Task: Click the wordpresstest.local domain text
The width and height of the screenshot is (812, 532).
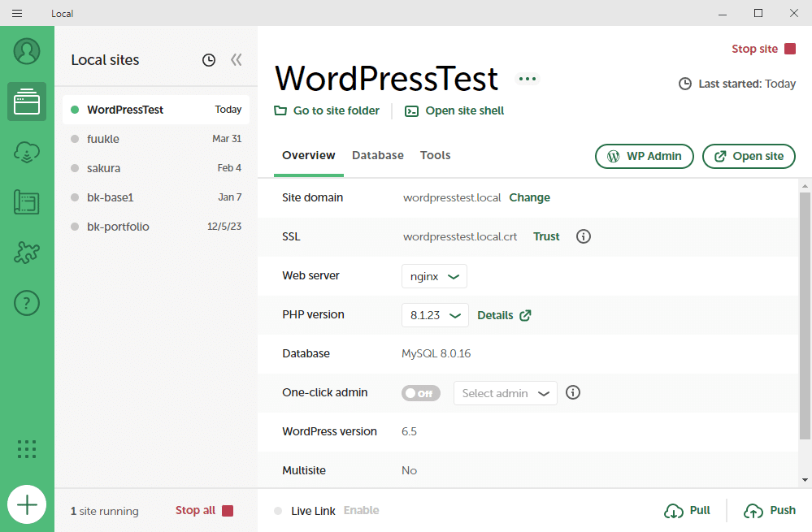Action: 452,197
